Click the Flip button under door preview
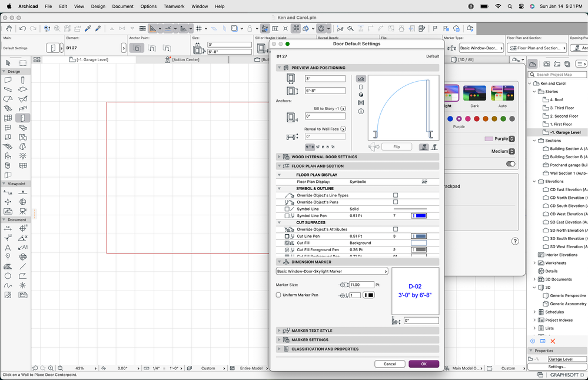The height and width of the screenshot is (380, 588). [396, 147]
